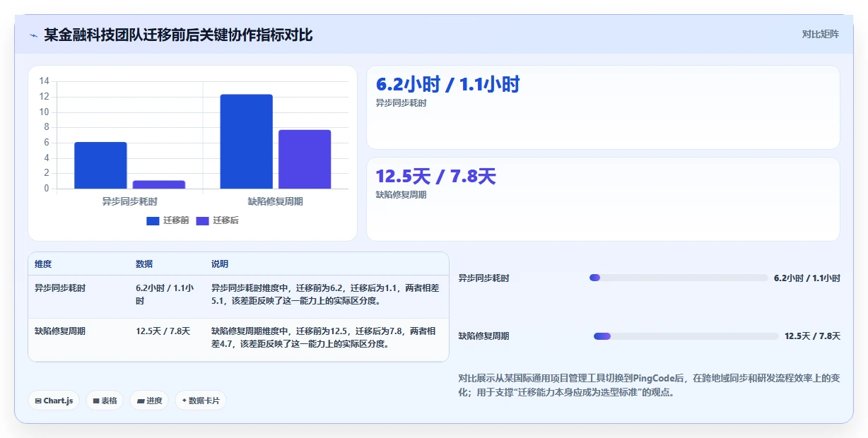Click the title 某金融科技团队迁移前后关键协作指标对比

click(178, 35)
